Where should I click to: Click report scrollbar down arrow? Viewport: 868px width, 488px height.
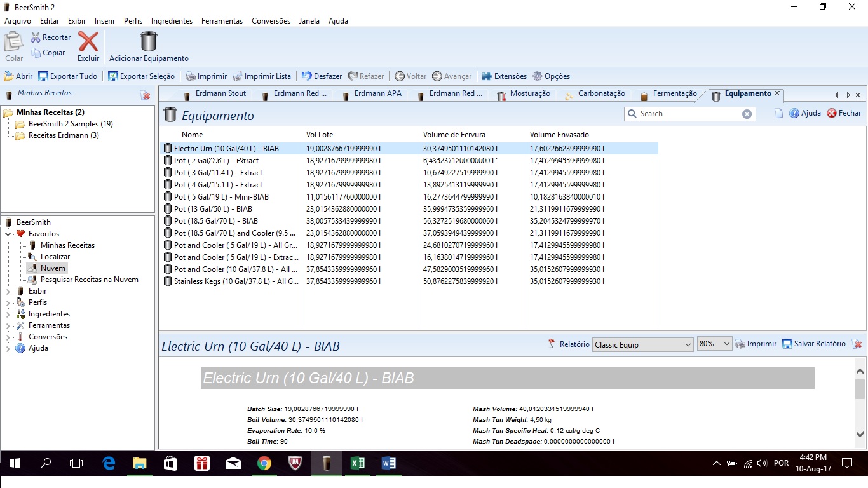(x=860, y=435)
